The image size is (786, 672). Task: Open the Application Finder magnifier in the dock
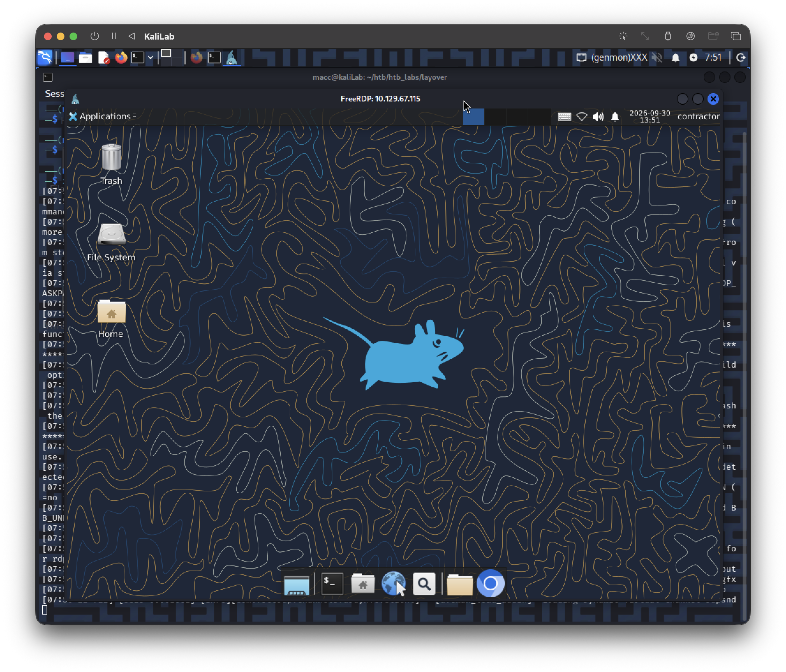(x=424, y=584)
